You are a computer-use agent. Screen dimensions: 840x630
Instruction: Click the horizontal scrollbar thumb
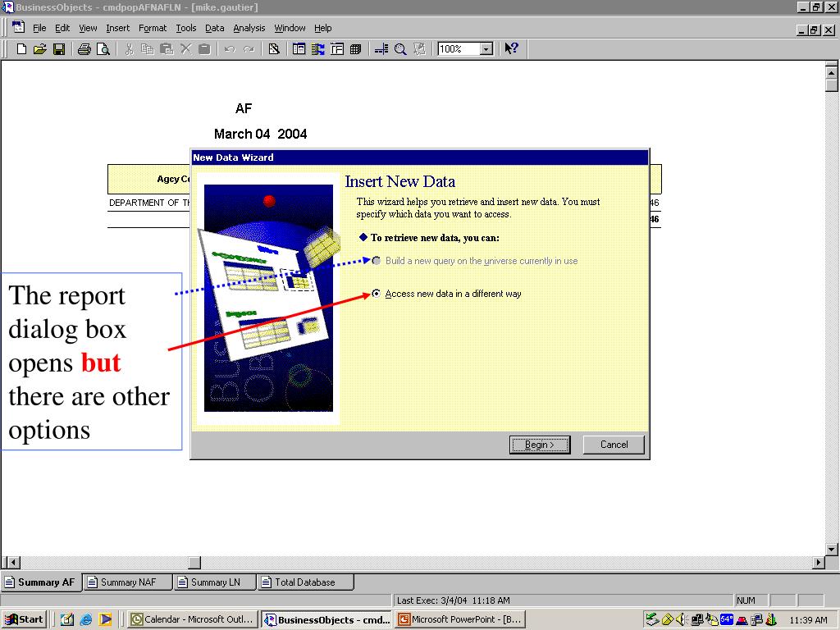[194, 563]
